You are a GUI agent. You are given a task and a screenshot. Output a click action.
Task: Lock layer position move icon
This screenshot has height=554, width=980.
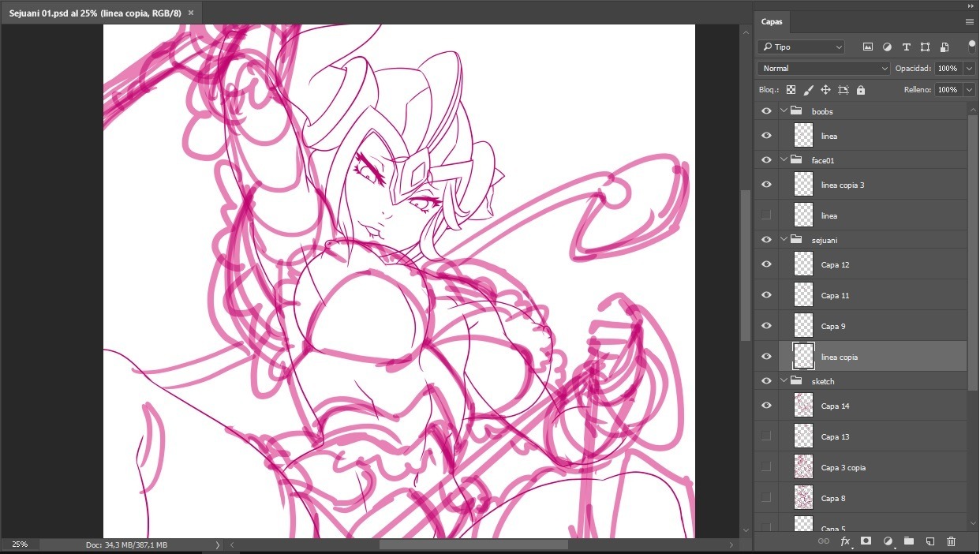(825, 90)
